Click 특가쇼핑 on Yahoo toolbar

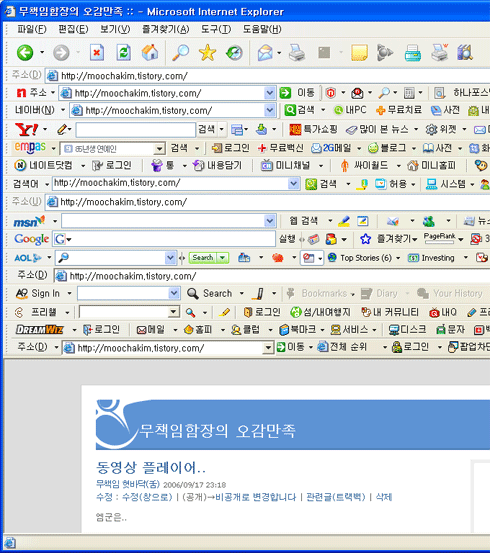click(x=313, y=129)
